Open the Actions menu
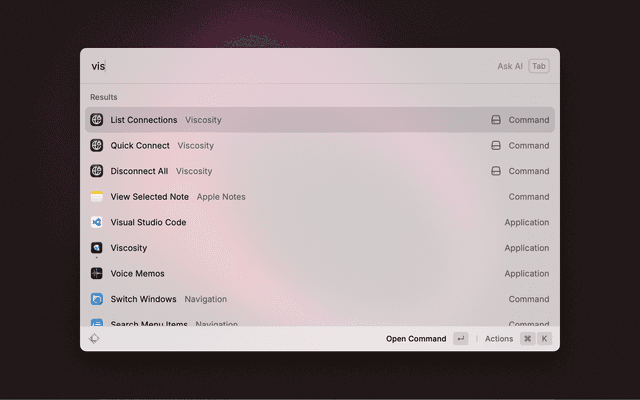The width and height of the screenshot is (640, 400). (x=499, y=339)
